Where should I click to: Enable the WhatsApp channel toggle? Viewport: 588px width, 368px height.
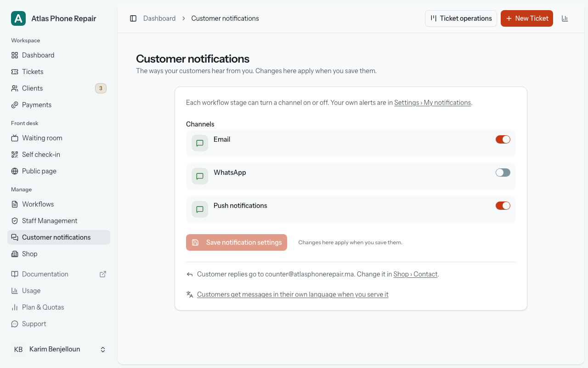click(x=503, y=172)
